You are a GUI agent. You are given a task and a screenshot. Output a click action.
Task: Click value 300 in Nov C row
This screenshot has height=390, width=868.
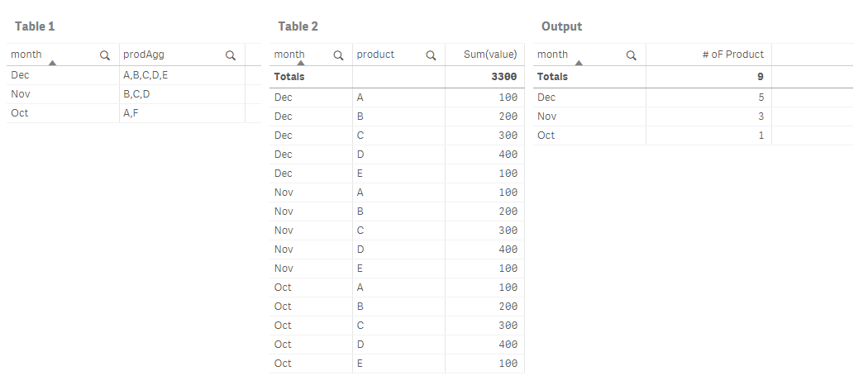click(x=508, y=231)
